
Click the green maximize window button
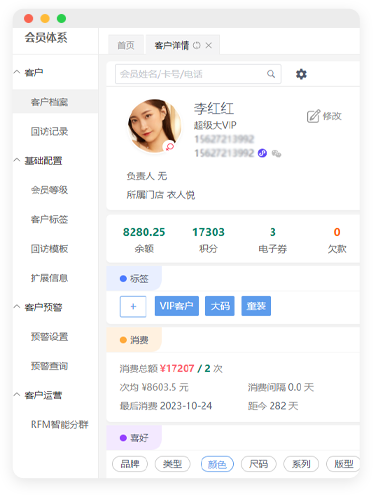(x=61, y=18)
